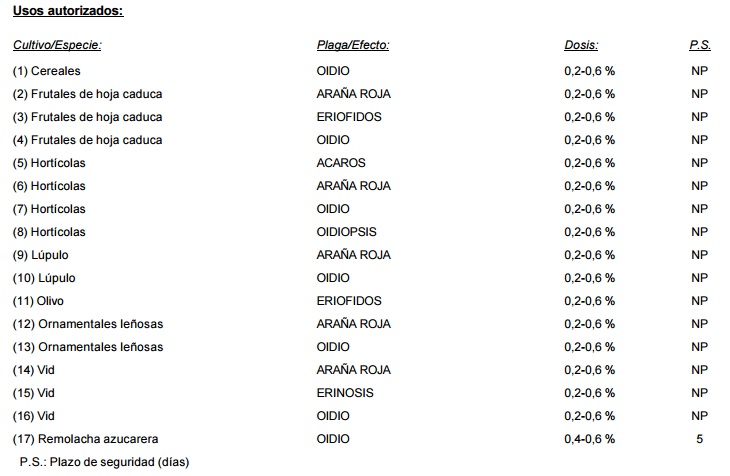Click the 'Plaga/Efecto:' column header
The image size is (730, 476).
click(x=352, y=45)
